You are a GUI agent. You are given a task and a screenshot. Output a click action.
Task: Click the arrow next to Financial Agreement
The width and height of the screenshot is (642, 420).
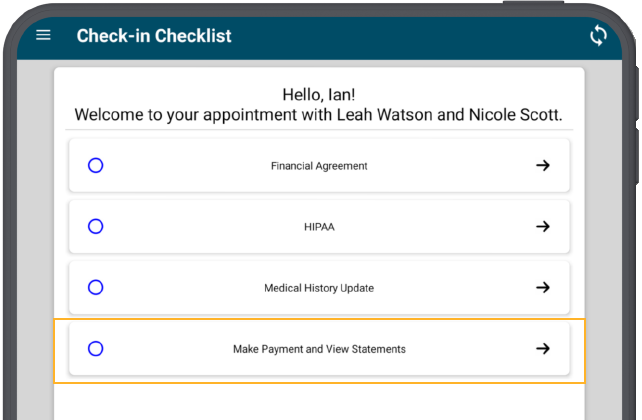click(543, 165)
